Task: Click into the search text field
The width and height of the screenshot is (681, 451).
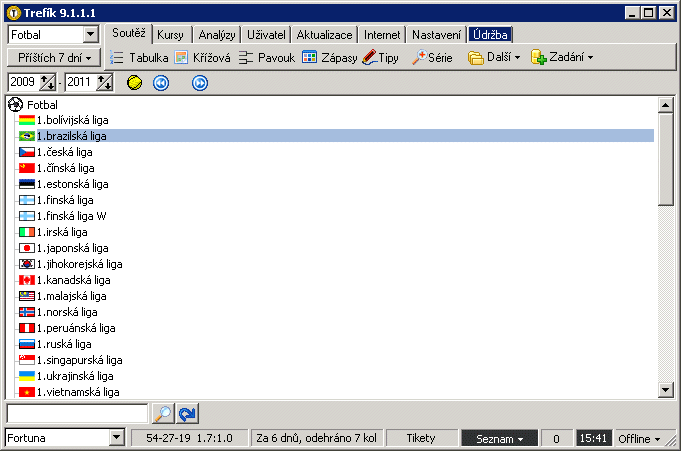Action: point(77,413)
